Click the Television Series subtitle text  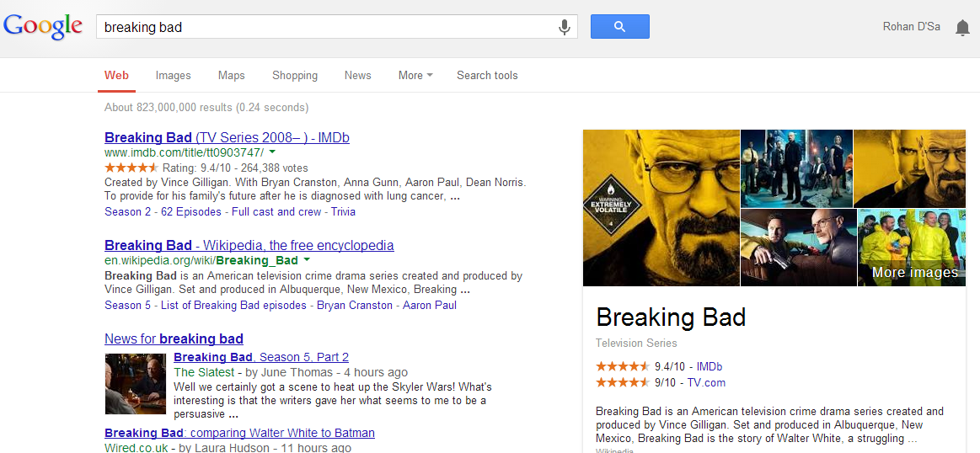636,343
